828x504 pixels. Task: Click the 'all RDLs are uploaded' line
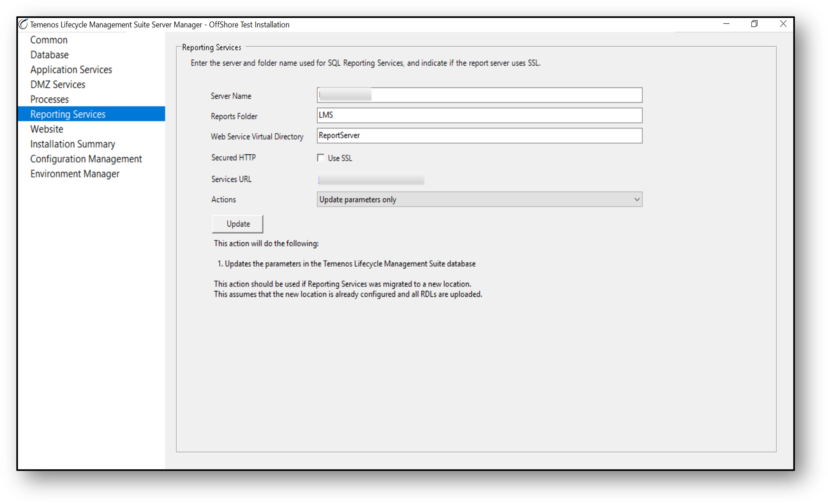click(x=348, y=294)
